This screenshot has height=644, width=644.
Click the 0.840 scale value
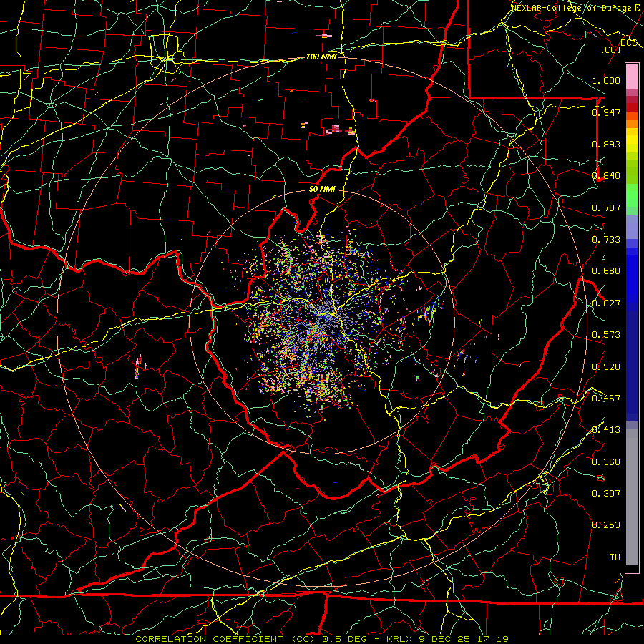[606, 176]
